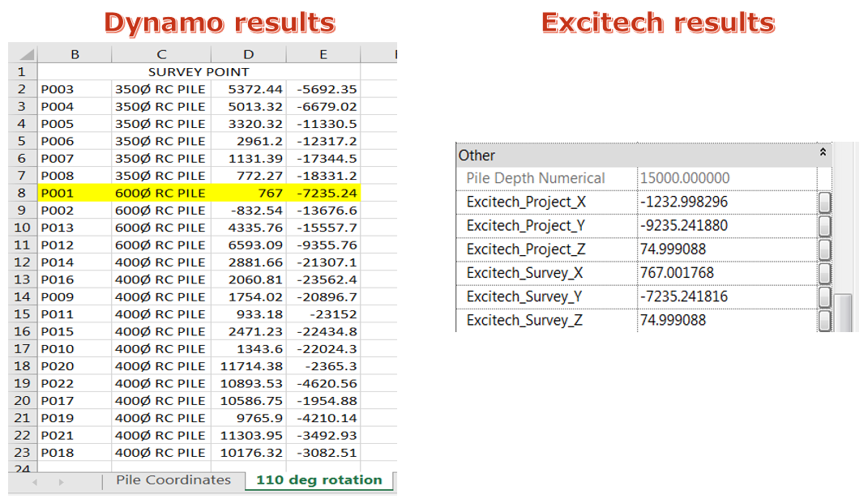Image resolution: width=868 pixels, height=503 pixels.
Task: Click the Excitech_Project_Z value field
Action: pos(727,250)
